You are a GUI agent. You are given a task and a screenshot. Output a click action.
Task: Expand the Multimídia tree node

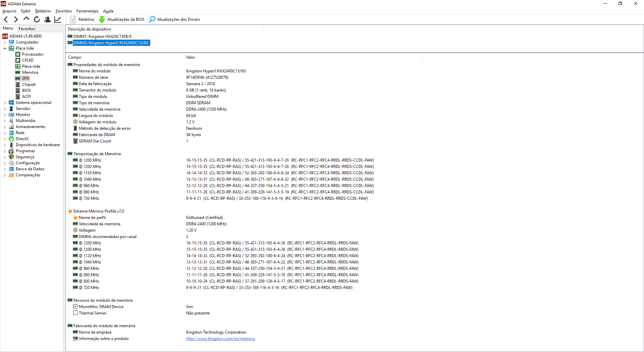(5, 121)
